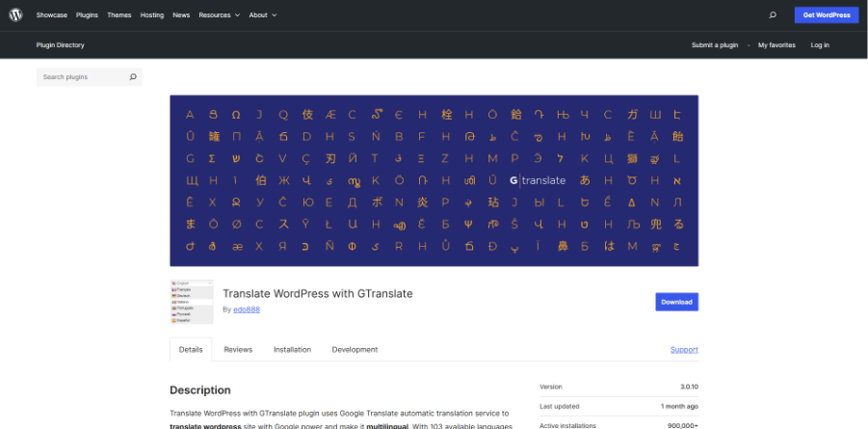
Task: Open the header search magnifier icon
Action: pos(773,15)
